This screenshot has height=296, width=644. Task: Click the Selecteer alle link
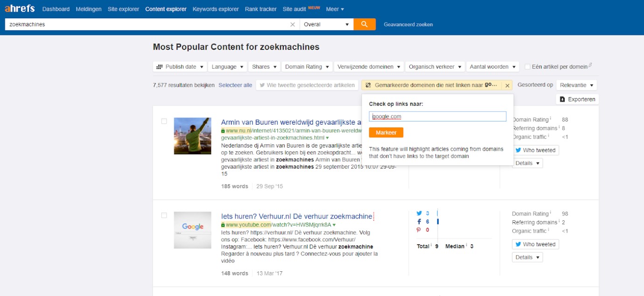(235, 85)
